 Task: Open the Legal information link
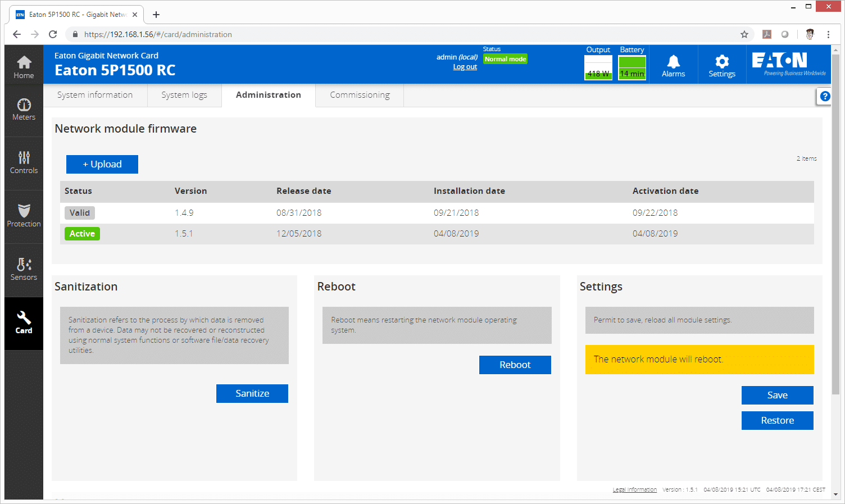click(635, 489)
